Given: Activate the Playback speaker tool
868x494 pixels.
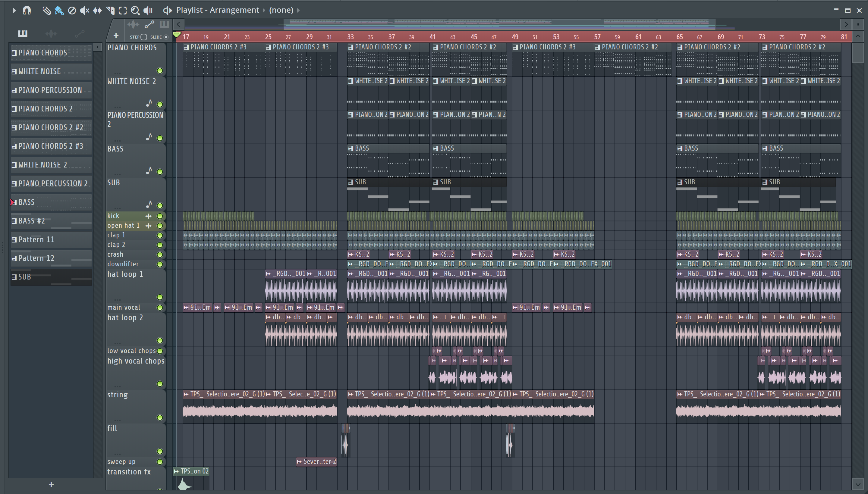Looking at the screenshot, I should (148, 11).
